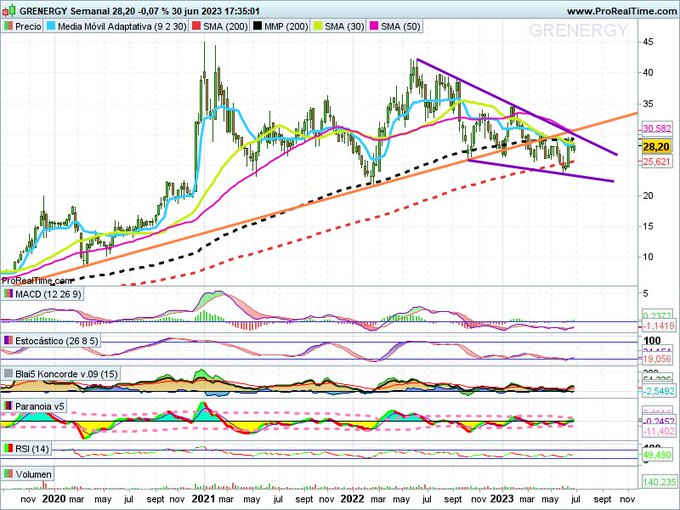
Task: Click the Paranoia value -11,402
Action: coord(658,431)
